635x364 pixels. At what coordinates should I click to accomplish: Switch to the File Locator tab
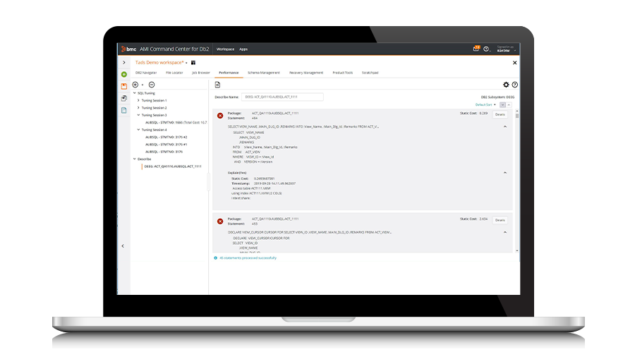(x=174, y=73)
